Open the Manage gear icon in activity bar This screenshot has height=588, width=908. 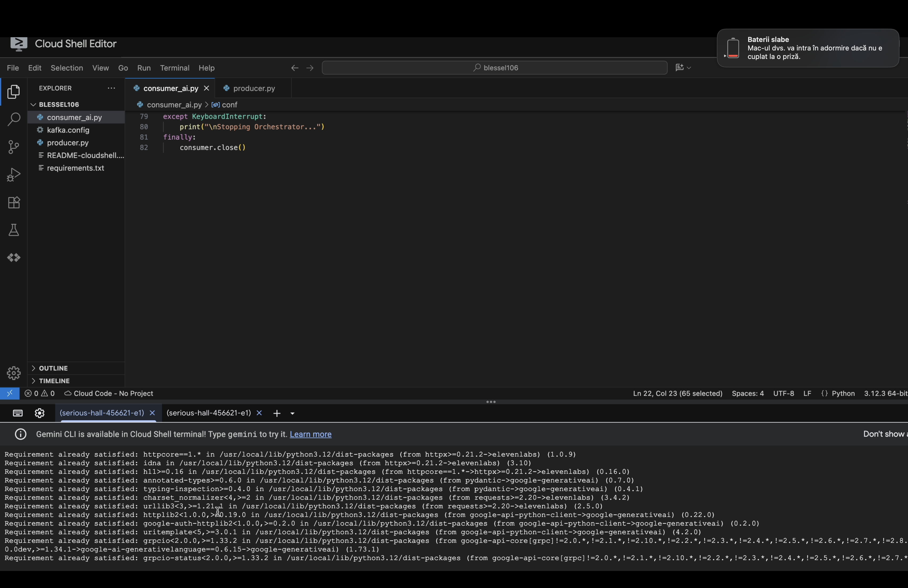click(14, 373)
